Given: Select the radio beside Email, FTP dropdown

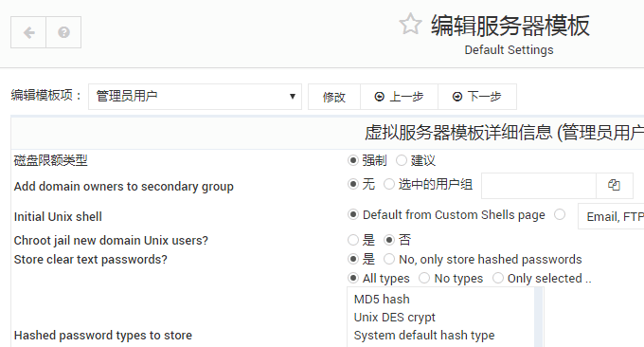Looking at the screenshot, I should (560, 214).
